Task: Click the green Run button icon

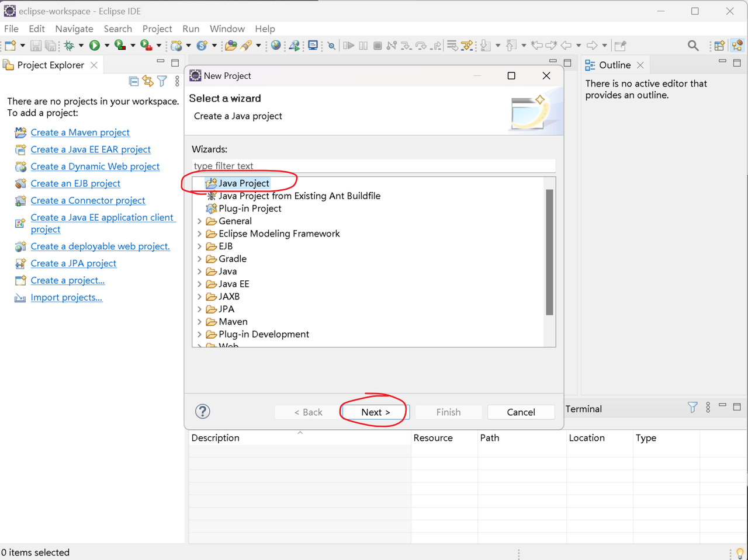Action: [x=95, y=46]
